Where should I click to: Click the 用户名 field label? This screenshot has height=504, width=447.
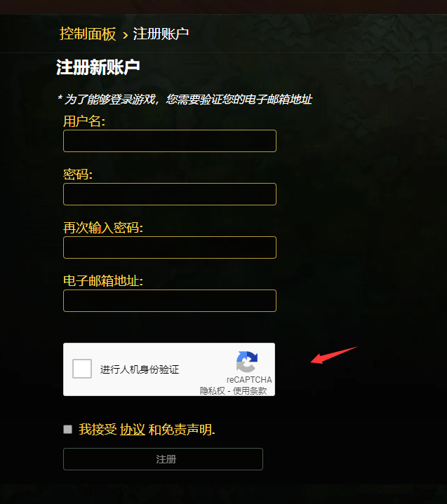(84, 121)
